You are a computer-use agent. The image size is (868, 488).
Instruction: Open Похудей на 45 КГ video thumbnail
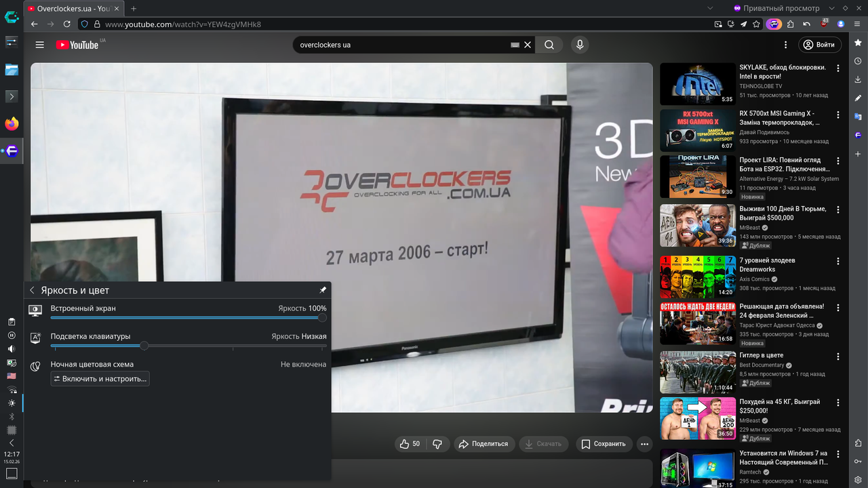tap(698, 418)
